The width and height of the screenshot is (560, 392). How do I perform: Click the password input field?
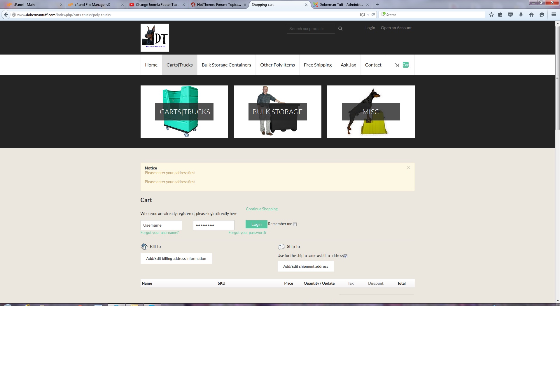tap(214, 225)
